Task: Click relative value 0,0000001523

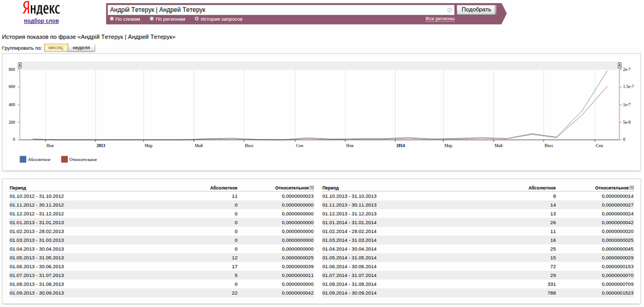Action: click(x=618, y=293)
